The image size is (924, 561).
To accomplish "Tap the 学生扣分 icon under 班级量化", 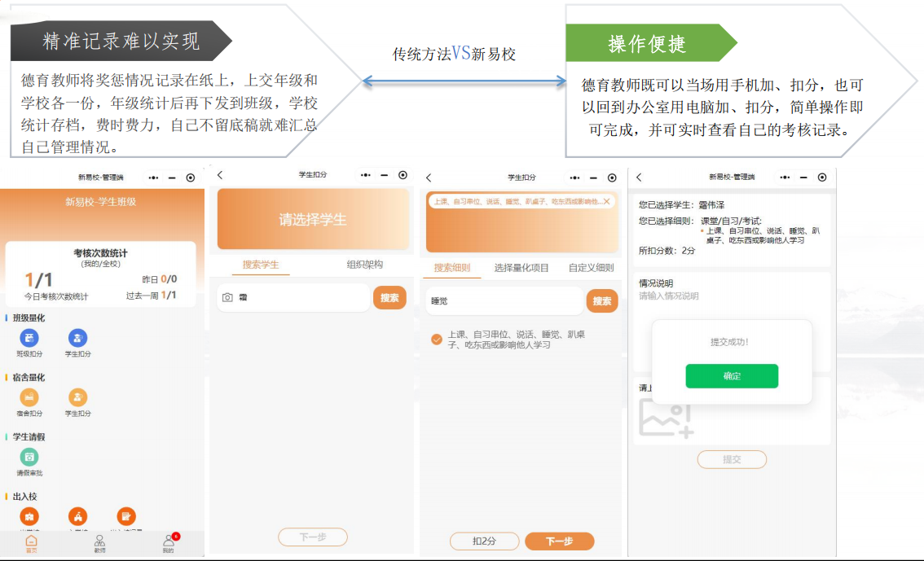I will point(77,339).
